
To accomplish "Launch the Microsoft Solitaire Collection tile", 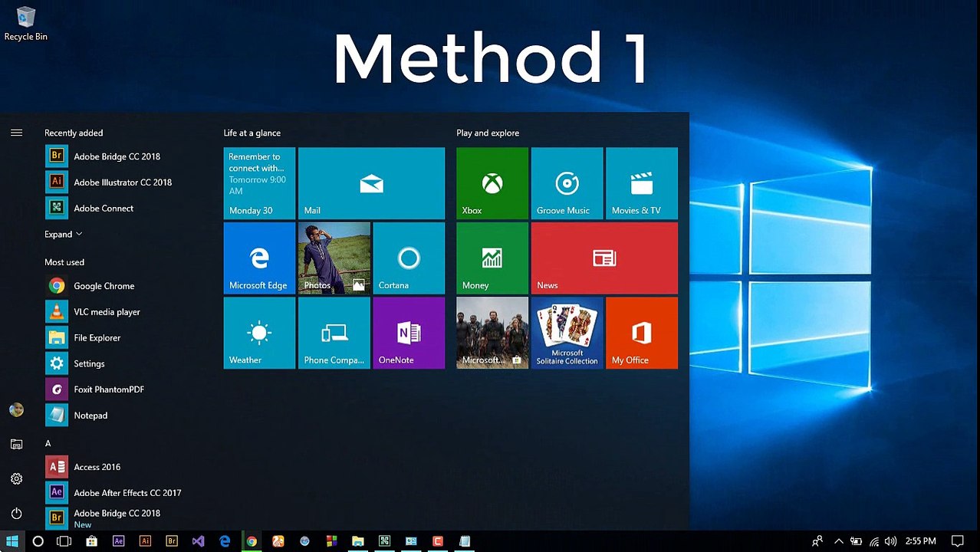I will pyautogui.click(x=567, y=333).
